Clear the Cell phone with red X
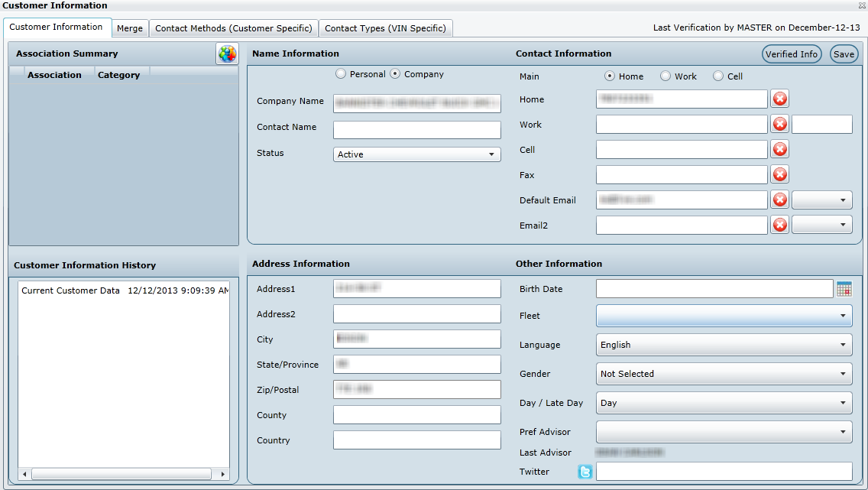 pyautogui.click(x=779, y=149)
